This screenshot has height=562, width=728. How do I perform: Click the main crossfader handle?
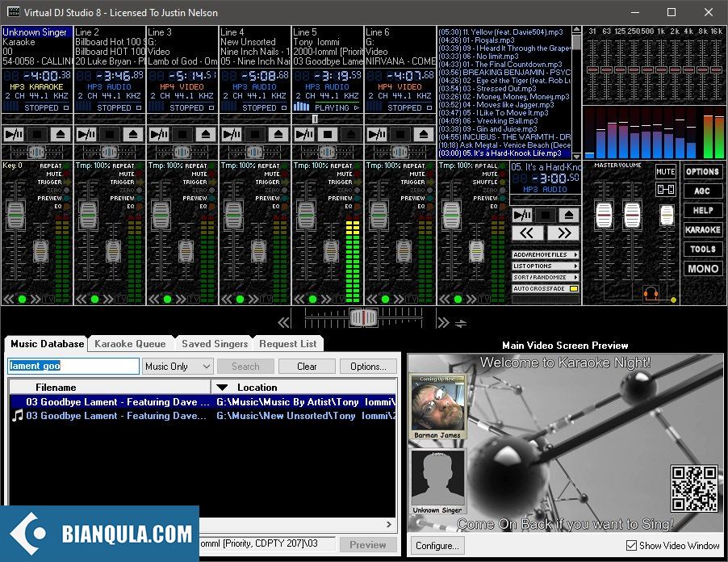click(363, 317)
